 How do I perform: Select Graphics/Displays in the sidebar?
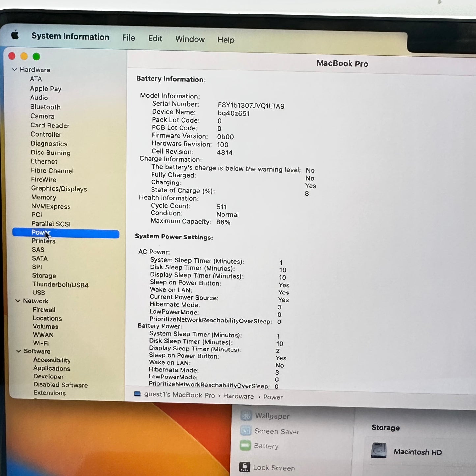point(59,189)
